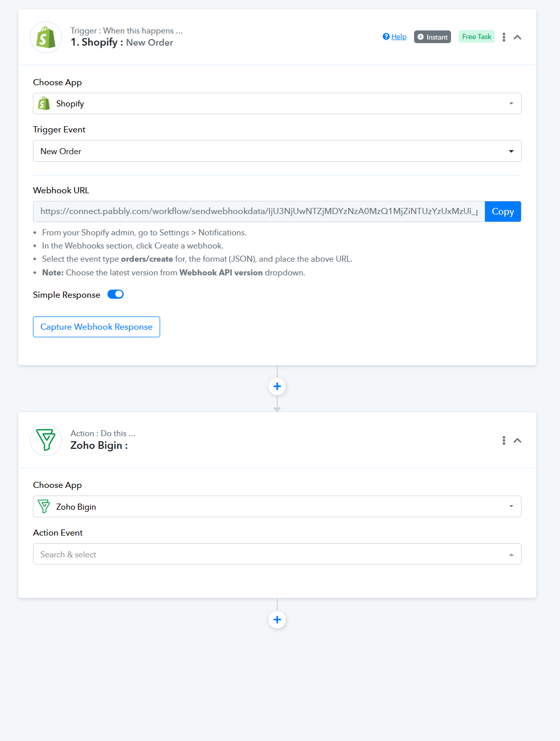The image size is (560, 741).
Task: Click the Instant clock badge
Action: 432,37
